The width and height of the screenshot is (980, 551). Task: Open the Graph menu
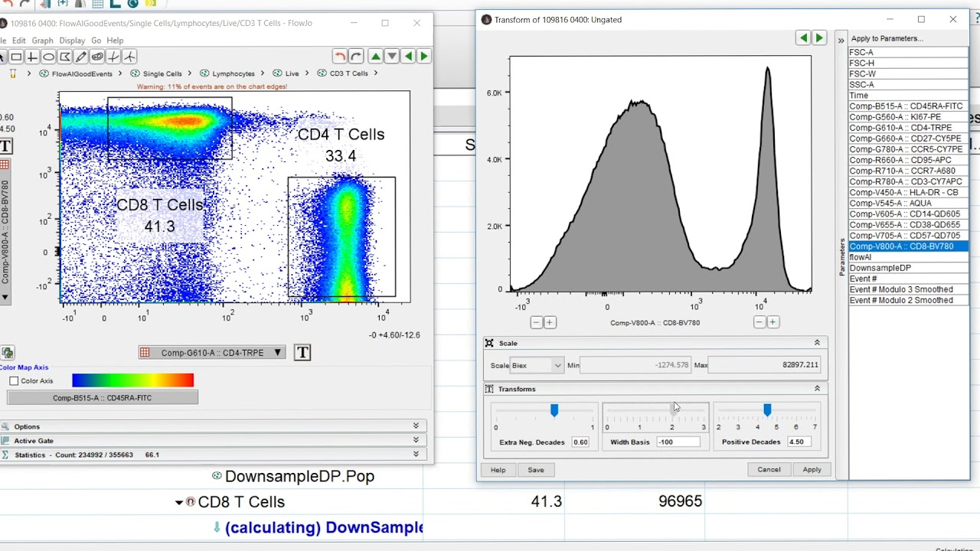pos(42,41)
